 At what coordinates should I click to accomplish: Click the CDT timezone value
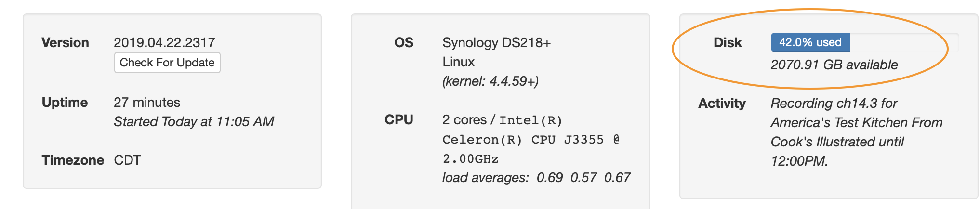coord(127,160)
